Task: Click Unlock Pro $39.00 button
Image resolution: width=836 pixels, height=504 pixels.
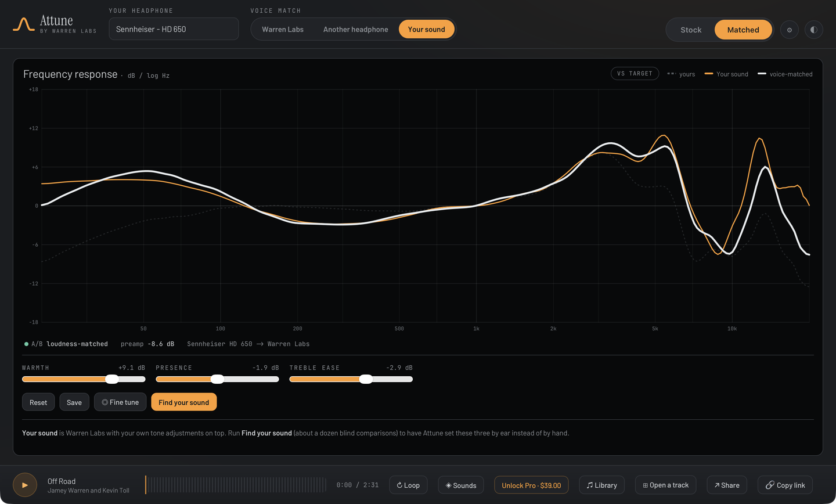Action: tap(531, 485)
